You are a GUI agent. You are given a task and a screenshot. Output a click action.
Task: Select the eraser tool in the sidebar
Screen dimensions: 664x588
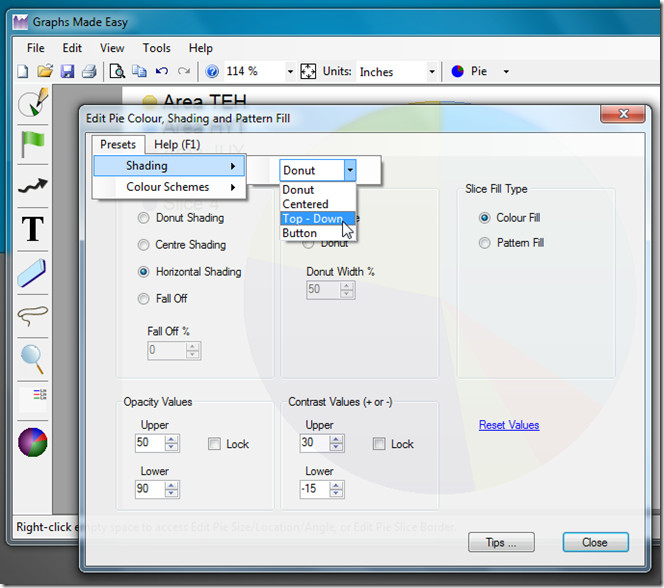coord(32,273)
